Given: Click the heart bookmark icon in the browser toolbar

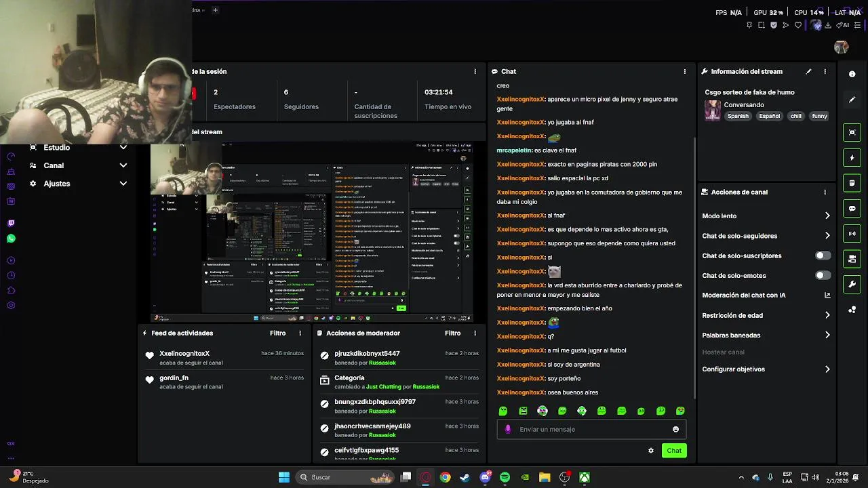Looking at the screenshot, I should (798, 25).
